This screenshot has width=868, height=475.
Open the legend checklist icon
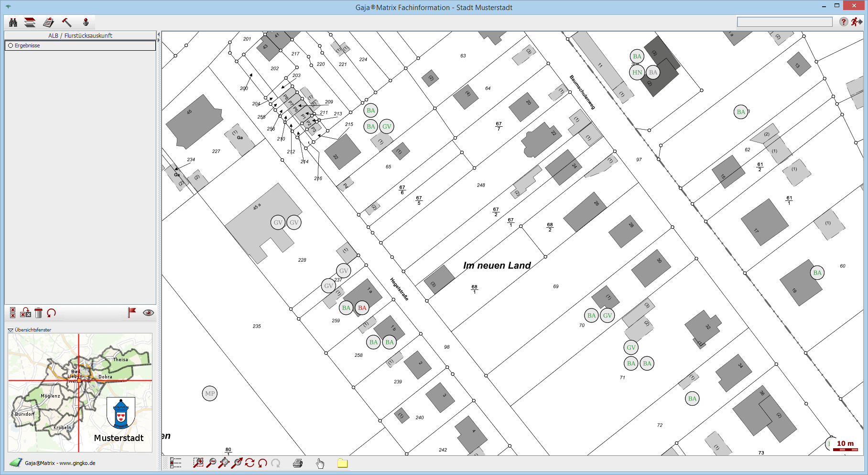(x=175, y=463)
